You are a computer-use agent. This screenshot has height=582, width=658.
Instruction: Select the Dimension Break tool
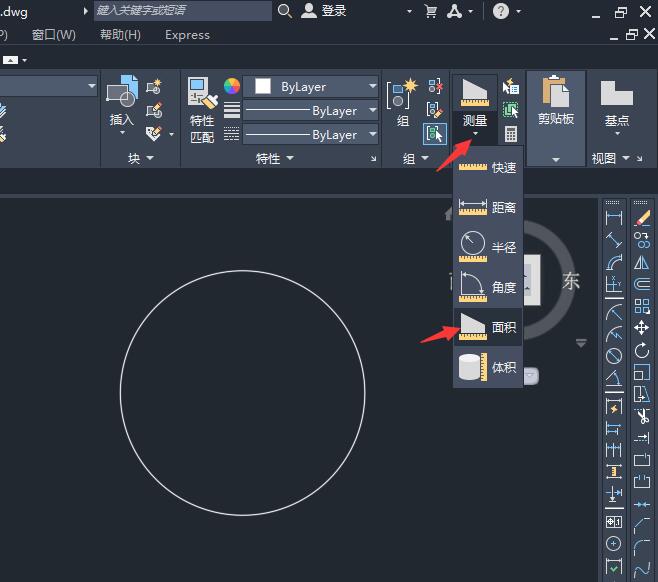coord(614,493)
